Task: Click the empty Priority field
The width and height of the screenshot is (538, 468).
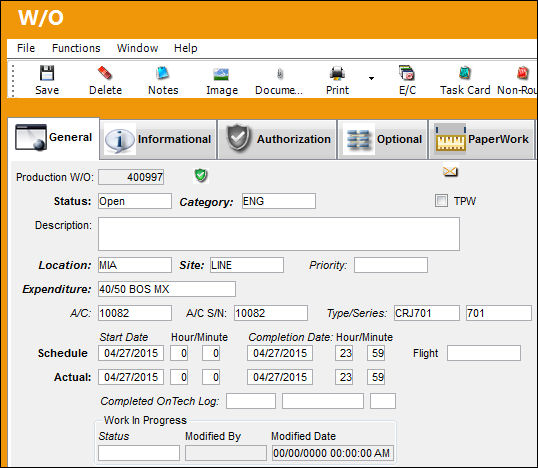Action: click(x=391, y=265)
